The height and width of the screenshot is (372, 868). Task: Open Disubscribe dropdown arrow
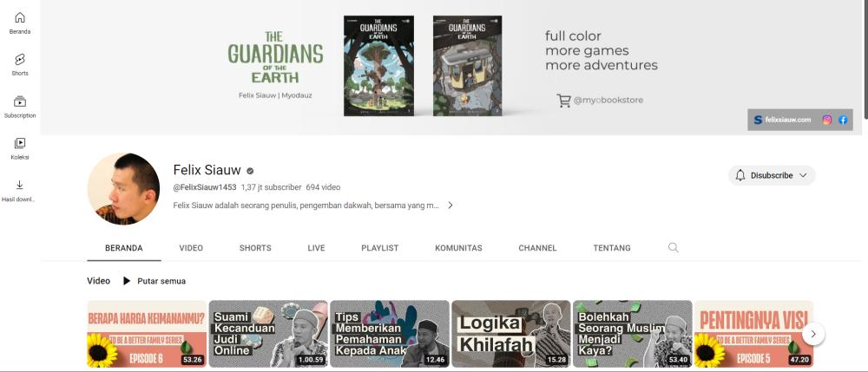coord(803,175)
